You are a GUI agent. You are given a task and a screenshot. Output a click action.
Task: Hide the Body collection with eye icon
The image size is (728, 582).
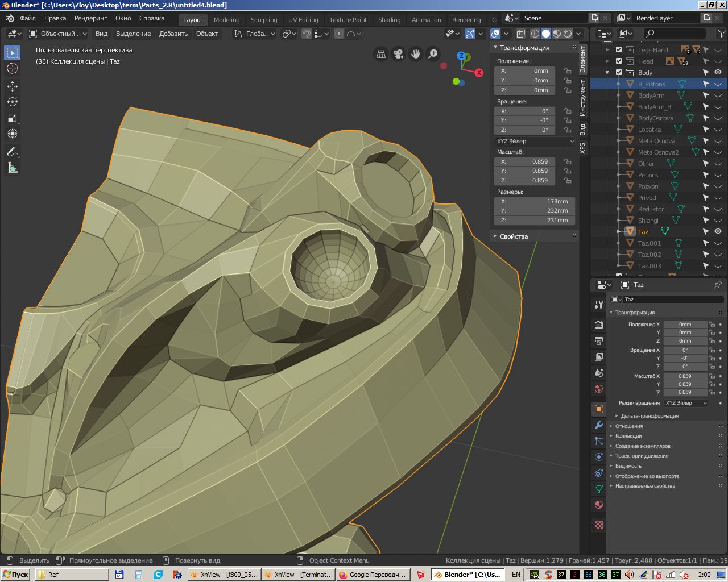(x=718, y=73)
